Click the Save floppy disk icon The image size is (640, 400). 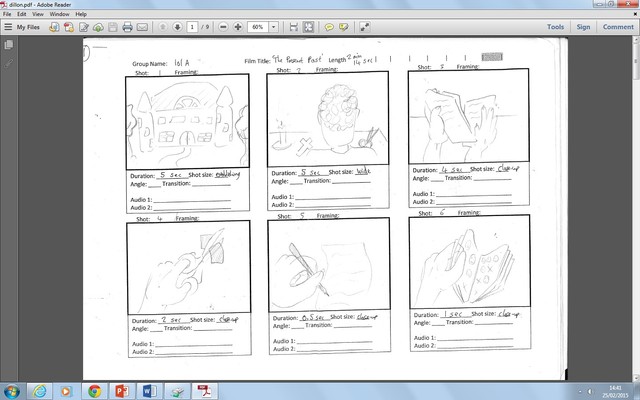point(113,27)
